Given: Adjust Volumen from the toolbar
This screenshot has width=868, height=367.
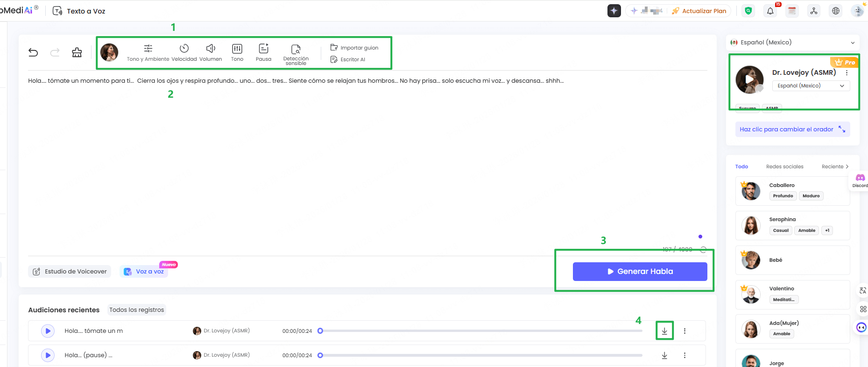Looking at the screenshot, I should click(x=211, y=53).
